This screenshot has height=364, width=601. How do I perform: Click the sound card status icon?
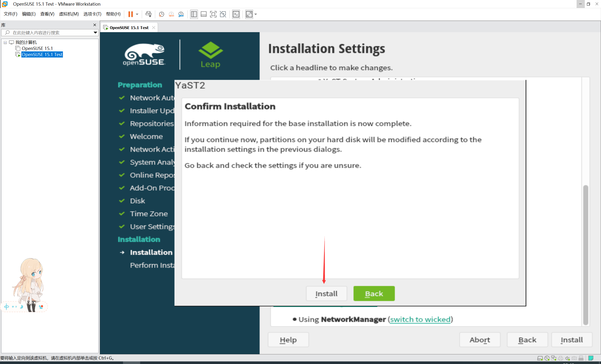click(x=567, y=358)
